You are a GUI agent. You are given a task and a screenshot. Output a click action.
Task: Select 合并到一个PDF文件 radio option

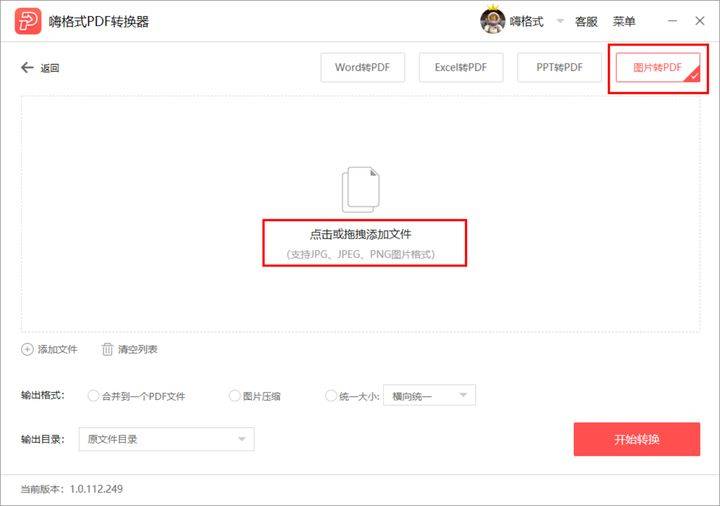coord(93,396)
